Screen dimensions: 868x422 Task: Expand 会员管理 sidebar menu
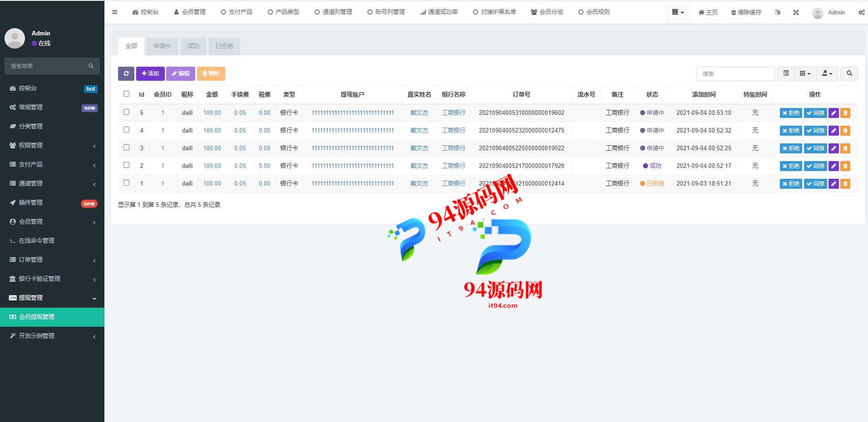[x=52, y=222]
